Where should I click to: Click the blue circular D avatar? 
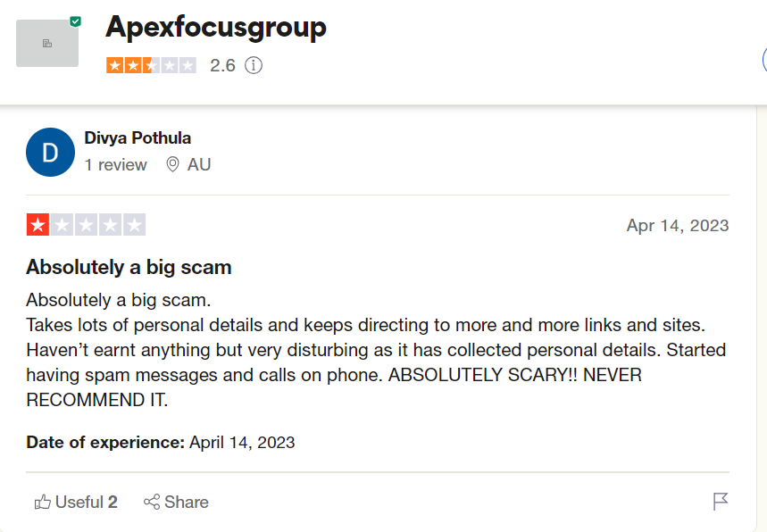pyautogui.click(x=50, y=152)
